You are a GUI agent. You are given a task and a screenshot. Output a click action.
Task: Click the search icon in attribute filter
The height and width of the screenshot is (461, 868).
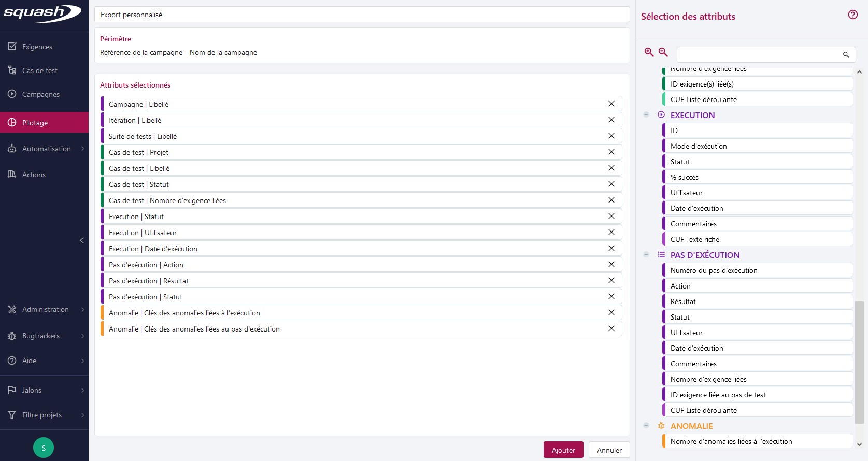point(846,55)
